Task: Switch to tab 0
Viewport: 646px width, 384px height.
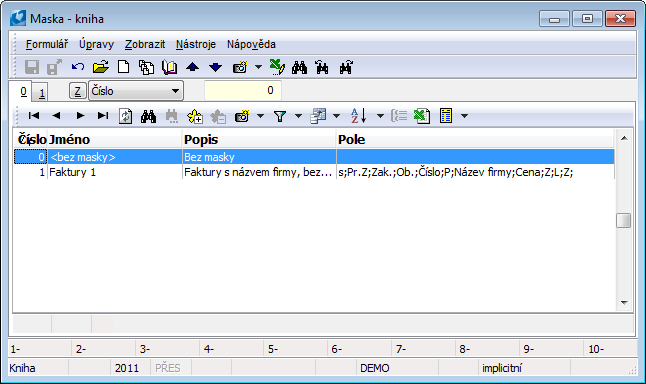Action: point(23,91)
